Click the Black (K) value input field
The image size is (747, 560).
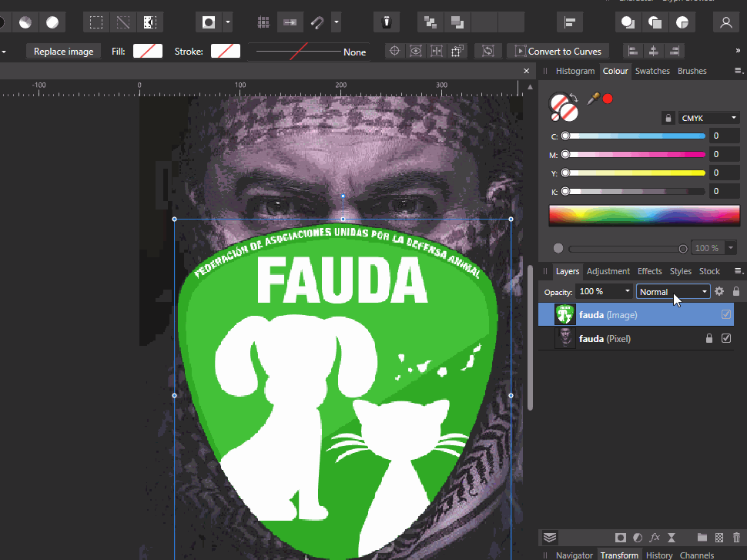tap(724, 191)
